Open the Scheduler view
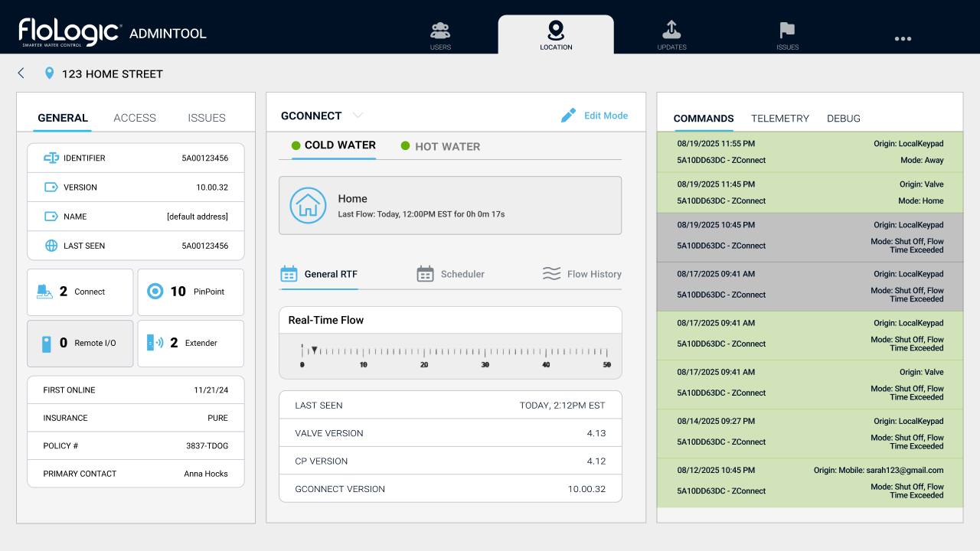 pos(451,274)
